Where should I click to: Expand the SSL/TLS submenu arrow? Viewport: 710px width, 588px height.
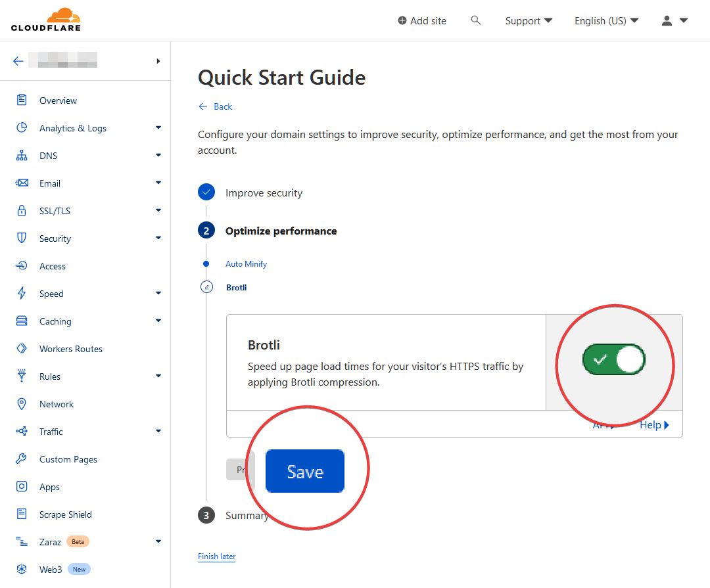coord(158,210)
